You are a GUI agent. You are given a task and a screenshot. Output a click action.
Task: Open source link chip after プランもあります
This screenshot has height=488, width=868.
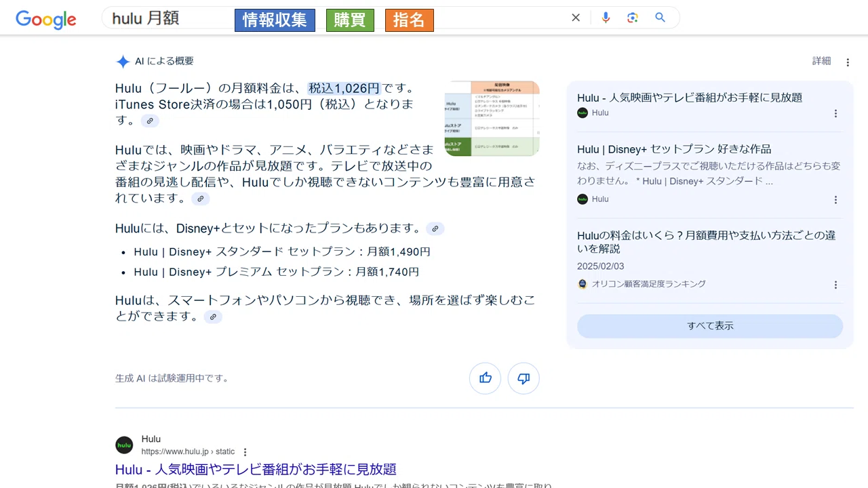435,228
